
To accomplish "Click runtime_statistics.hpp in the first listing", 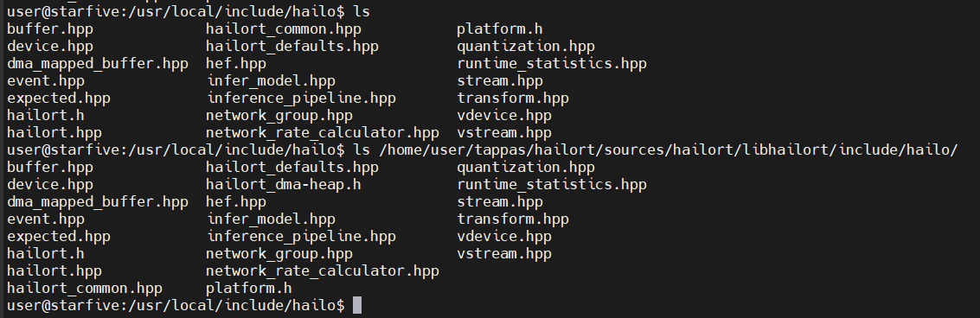I will 551,64.
